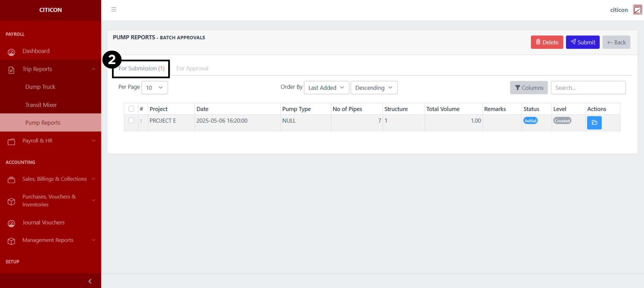Open the Last Added order dropdown
Screen dimensions: 644x288
[x=326, y=88]
